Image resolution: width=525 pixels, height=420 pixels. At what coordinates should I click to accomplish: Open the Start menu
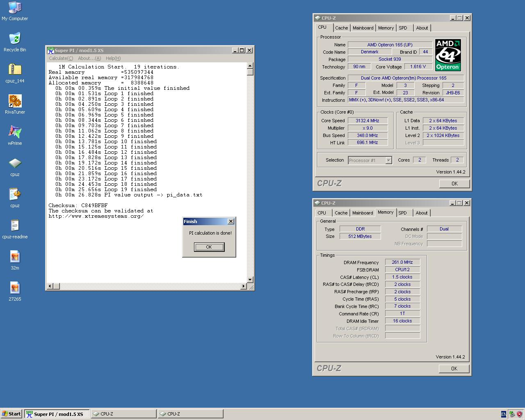[x=11, y=414]
